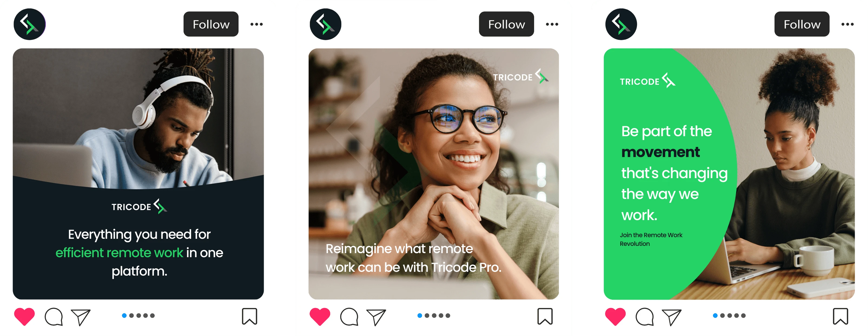Viewport: 868px width, 336px height.
Task: Comment on the headphones man post
Action: pos(54,317)
